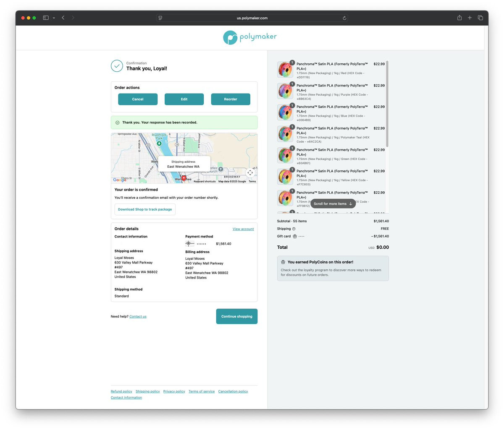Screen dimensions: 504x430
Task: Click the shipping info question mark icon
Action: click(x=294, y=229)
